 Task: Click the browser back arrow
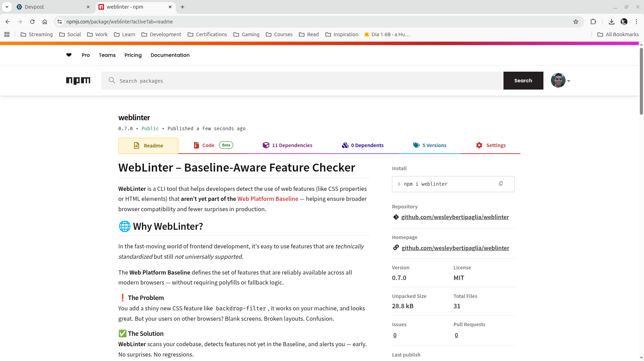point(8,22)
